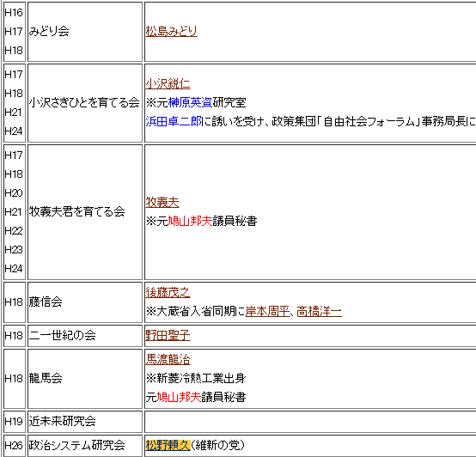The image size is (476, 457).
Task: Open 鳩山邦夫 link in 龍馬会 row
Action: (x=179, y=397)
